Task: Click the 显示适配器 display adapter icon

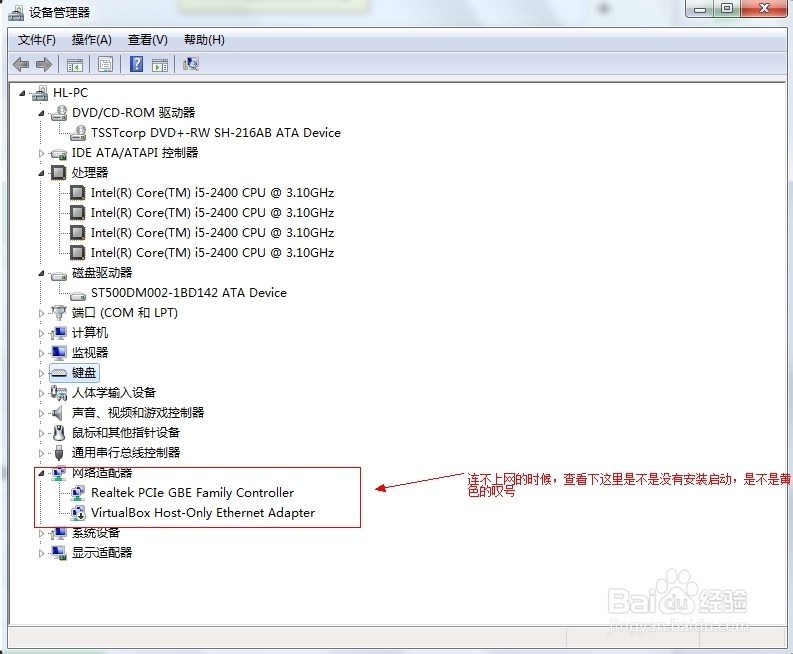Action: click(x=59, y=553)
